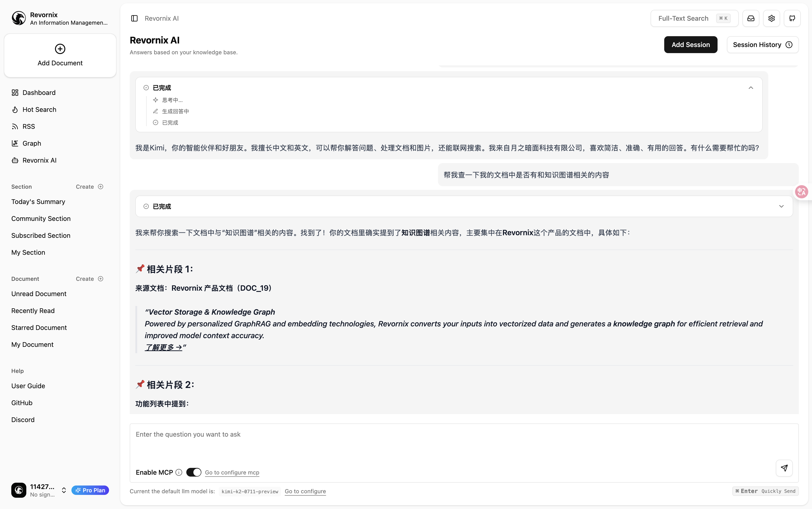Follow the Go to configure mcp link
Image resolution: width=812 pixels, height=509 pixels.
[232, 472]
